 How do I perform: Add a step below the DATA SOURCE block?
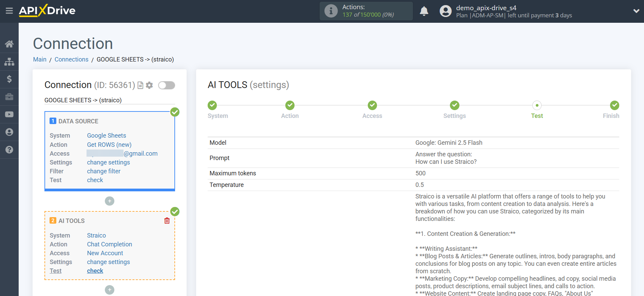click(109, 201)
